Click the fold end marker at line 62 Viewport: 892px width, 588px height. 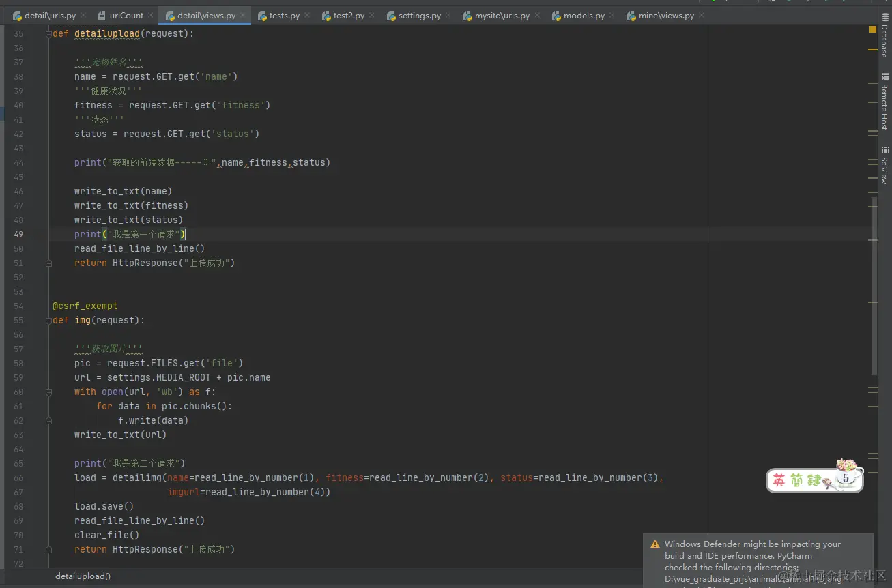click(x=49, y=420)
